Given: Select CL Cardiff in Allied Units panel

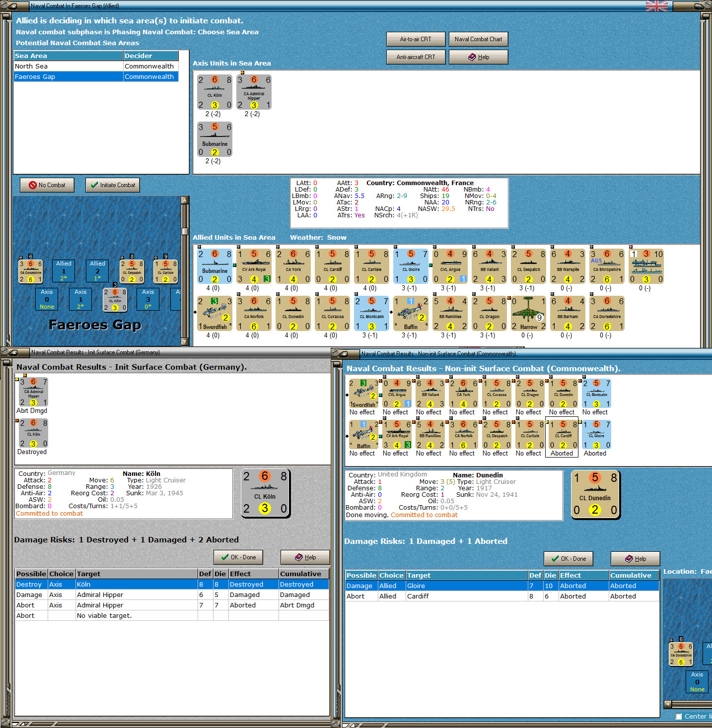Looking at the screenshot, I should point(332,266).
